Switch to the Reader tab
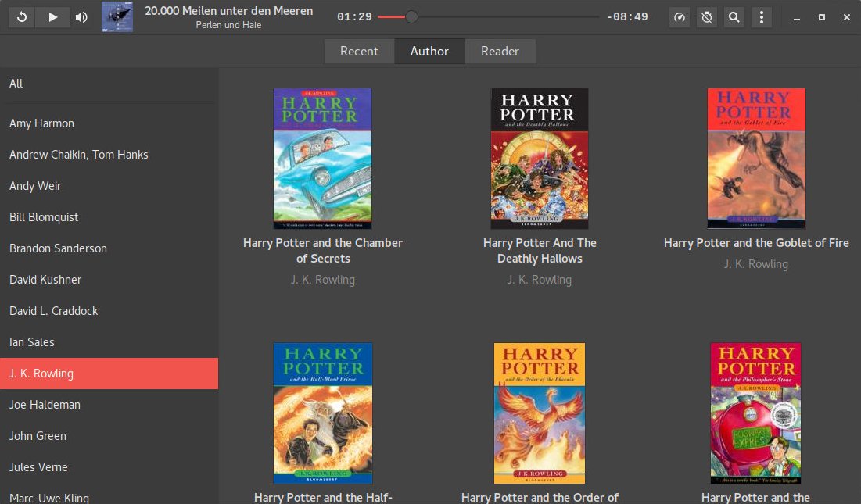The image size is (861, 504). coord(500,51)
